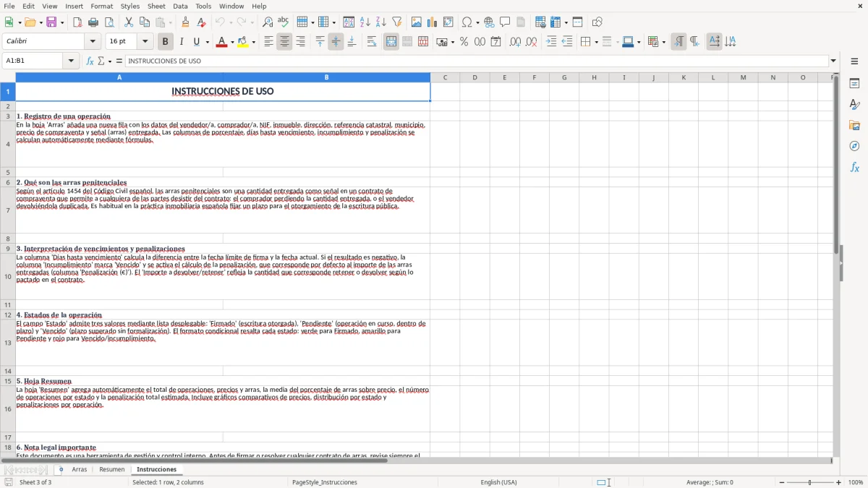868x488 pixels.
Task: Export directly as PDF
Action: [x=77, y=22]
